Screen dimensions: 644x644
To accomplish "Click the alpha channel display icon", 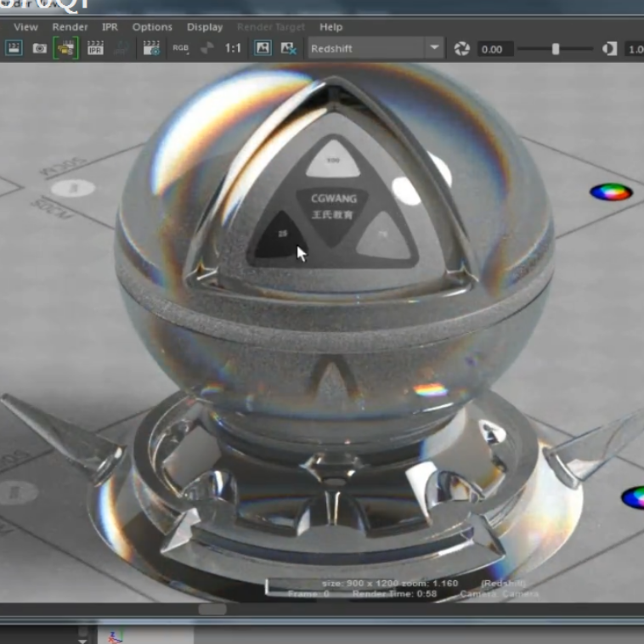I will 206,48.
